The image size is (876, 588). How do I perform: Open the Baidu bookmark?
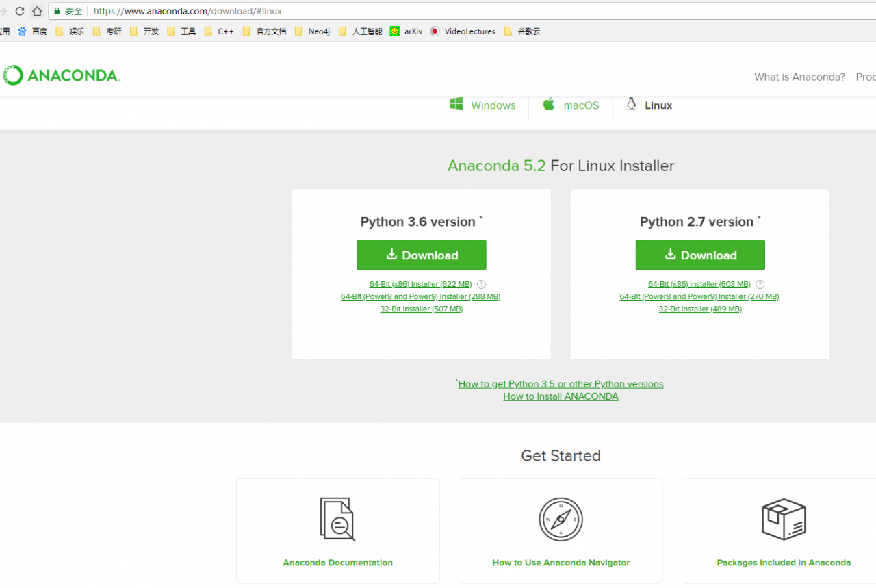33,31
